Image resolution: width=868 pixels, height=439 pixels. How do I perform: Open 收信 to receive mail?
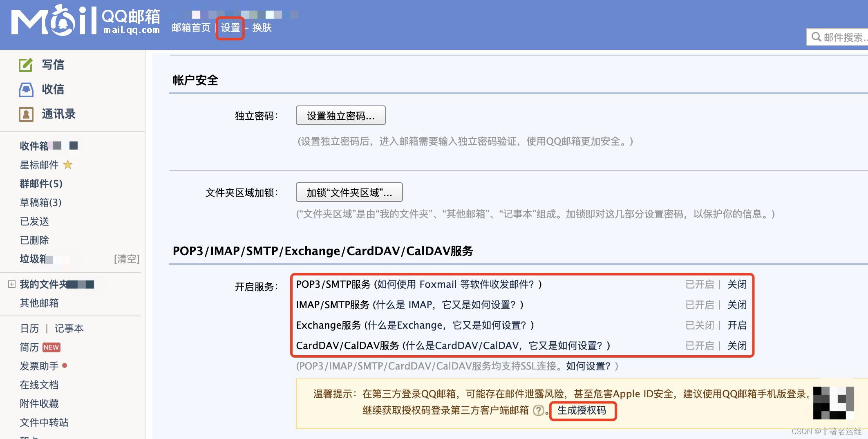click(x=53, y=89)
